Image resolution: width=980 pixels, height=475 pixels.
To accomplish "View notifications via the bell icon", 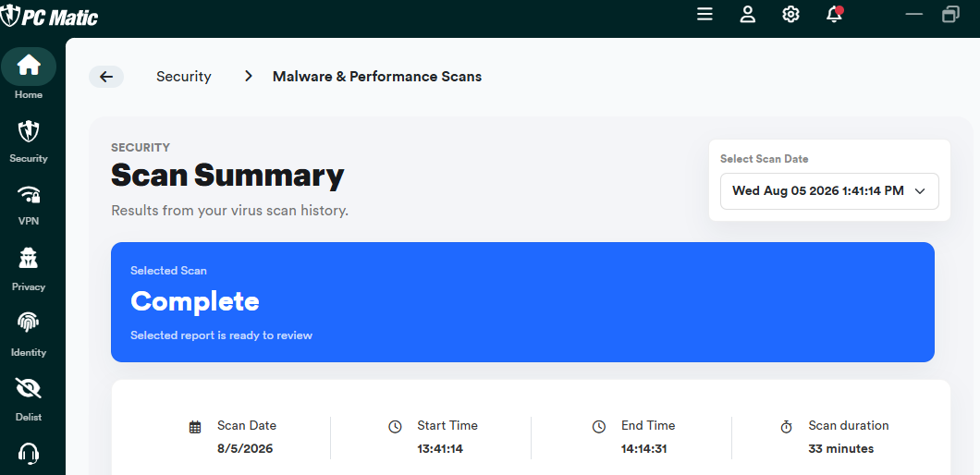I will coord(834,15).
